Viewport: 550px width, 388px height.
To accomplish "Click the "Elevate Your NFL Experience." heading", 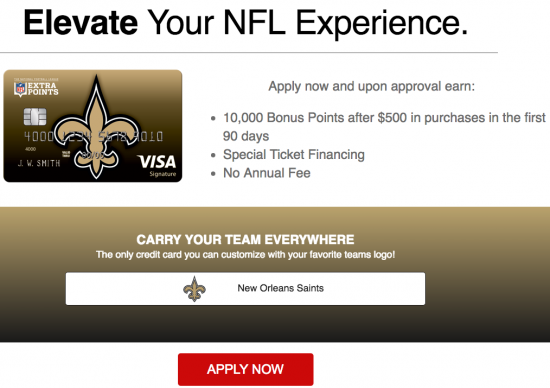I will point(246,22).
